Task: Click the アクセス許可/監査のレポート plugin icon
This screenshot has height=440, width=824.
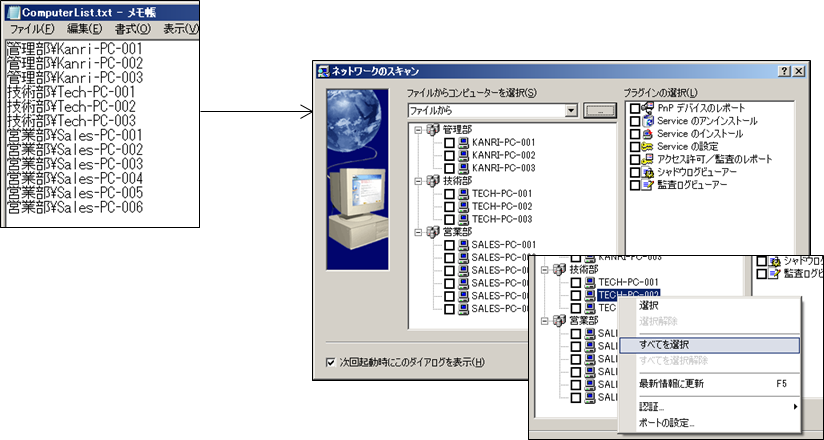Action: tap(648, 159)
